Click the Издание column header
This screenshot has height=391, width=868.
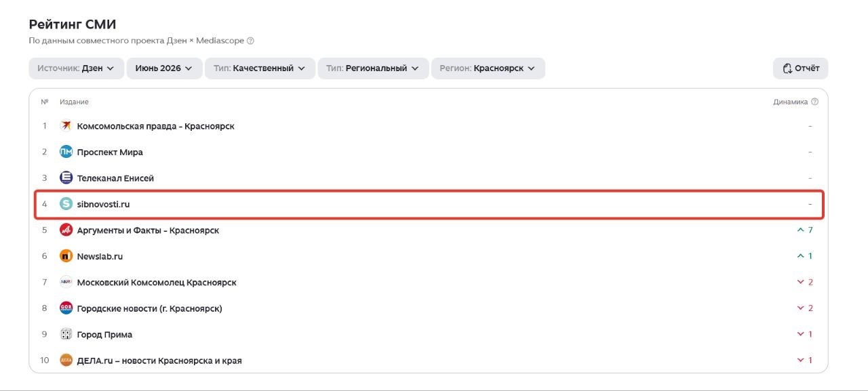click(x=74, y=102)
